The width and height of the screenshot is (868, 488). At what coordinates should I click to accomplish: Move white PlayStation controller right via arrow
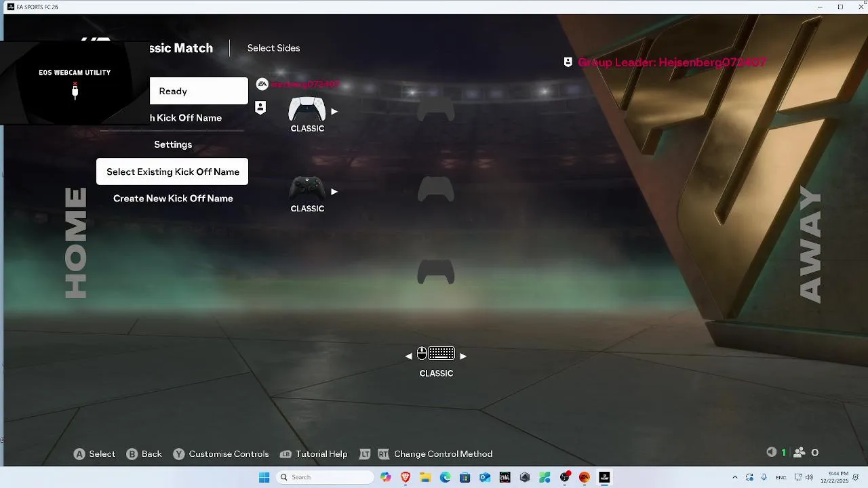(x=334, y=112)
